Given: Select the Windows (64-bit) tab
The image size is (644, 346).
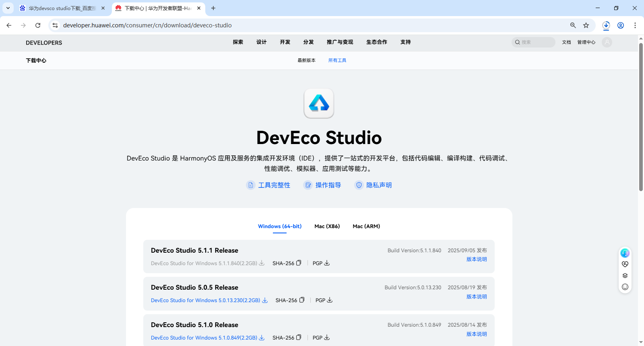Looking at the screenshot, I should coord(280,227).
